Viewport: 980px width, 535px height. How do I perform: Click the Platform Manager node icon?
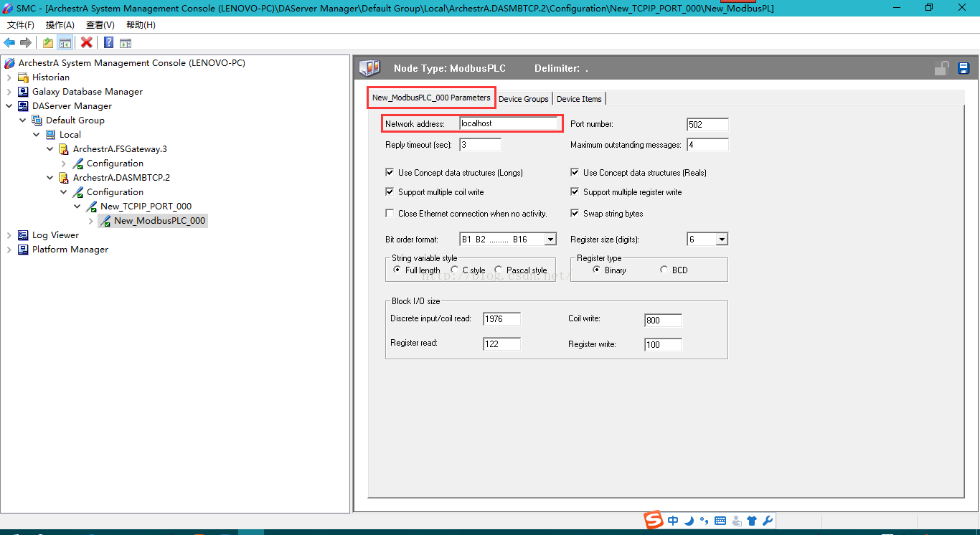click(x=24, y=250)
